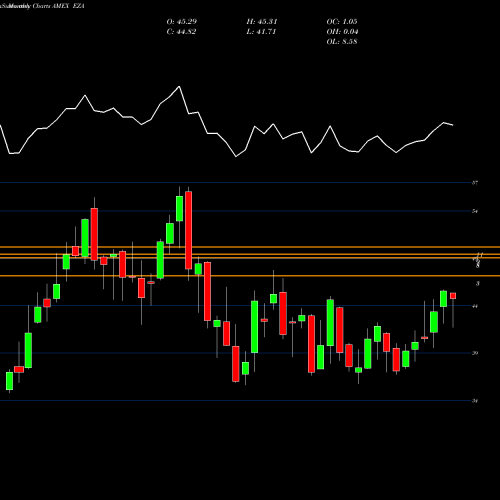Click the close price value C: 44.82

[181, 32]
